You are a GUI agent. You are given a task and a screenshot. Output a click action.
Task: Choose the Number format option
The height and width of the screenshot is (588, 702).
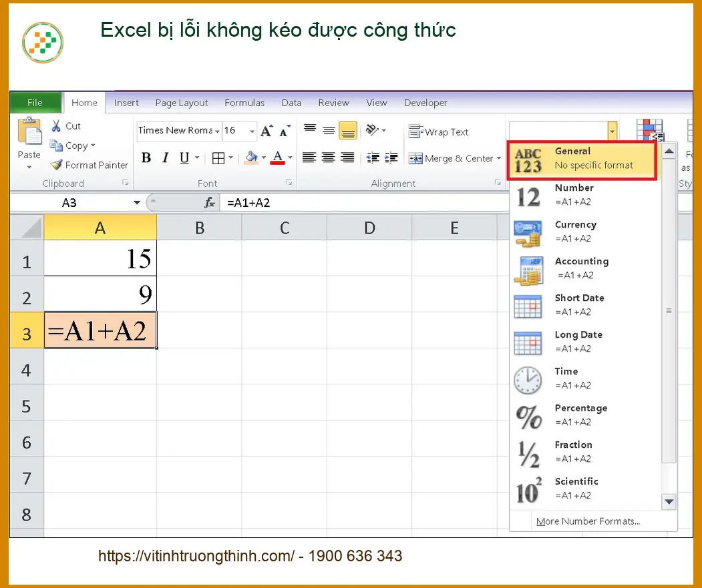point(584,195)
